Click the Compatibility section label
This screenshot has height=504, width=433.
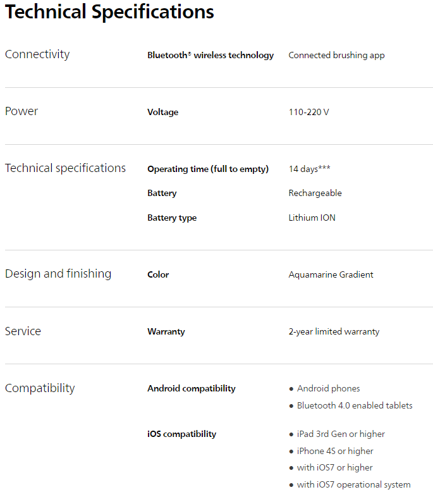coord(40,388)
